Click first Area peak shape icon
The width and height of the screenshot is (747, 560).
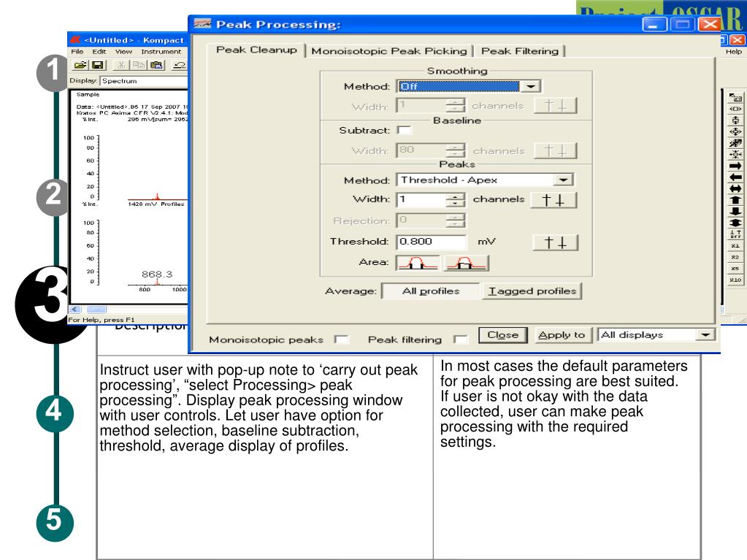[418, 263]
